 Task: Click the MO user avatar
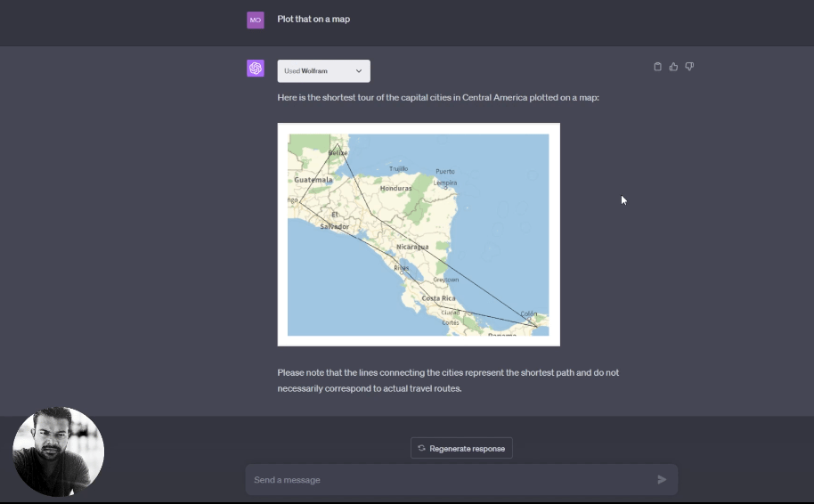pyautogui.click(x=256, y=20)
